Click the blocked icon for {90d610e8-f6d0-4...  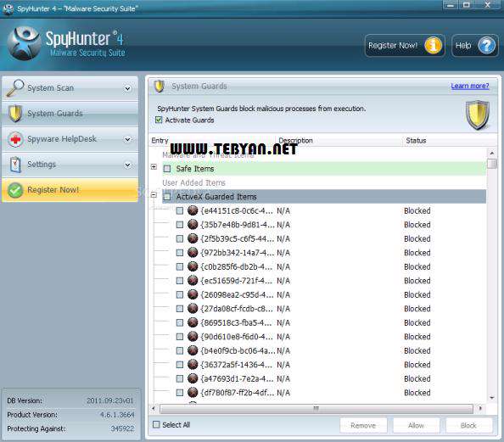193,336
